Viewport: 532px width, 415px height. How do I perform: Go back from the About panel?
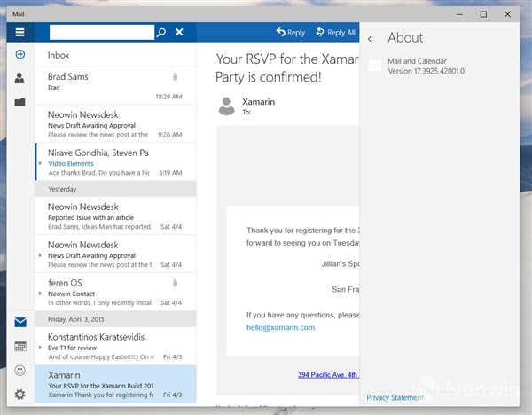coord(370,38)
